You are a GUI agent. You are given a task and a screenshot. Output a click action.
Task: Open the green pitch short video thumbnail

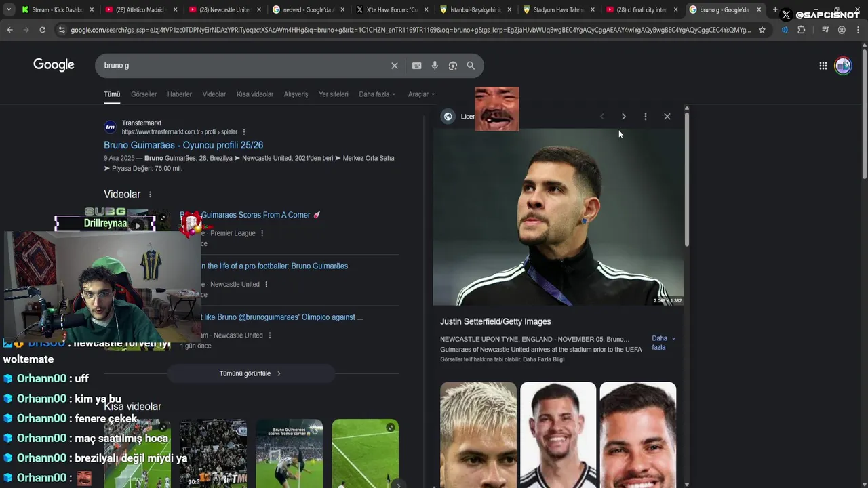(365, 453)
